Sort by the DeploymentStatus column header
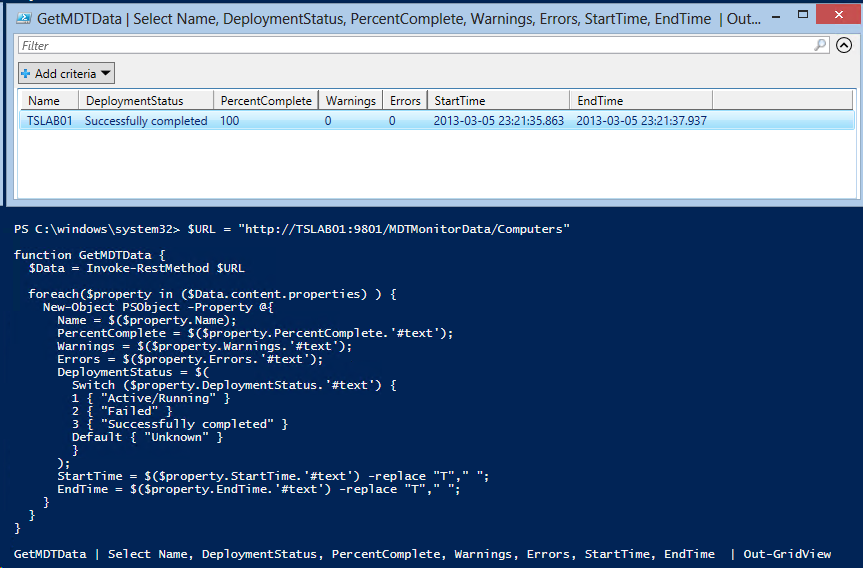863x568 pixels. (147, 100)
